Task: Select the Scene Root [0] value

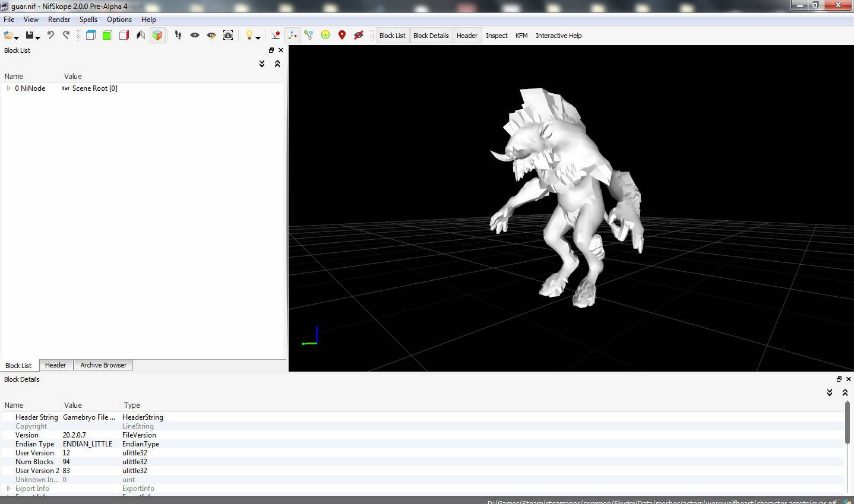Action: point(95,88)
